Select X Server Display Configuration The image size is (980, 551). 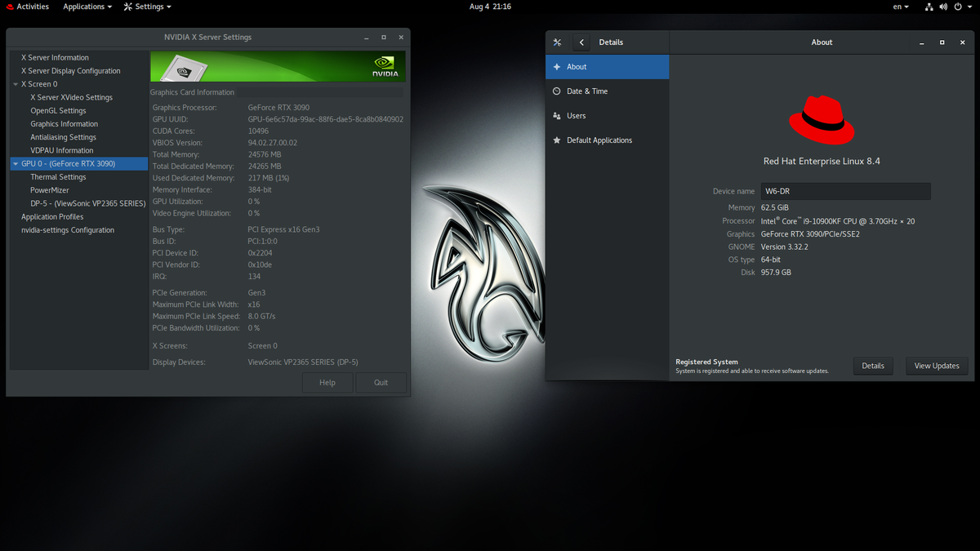(70, 71)
